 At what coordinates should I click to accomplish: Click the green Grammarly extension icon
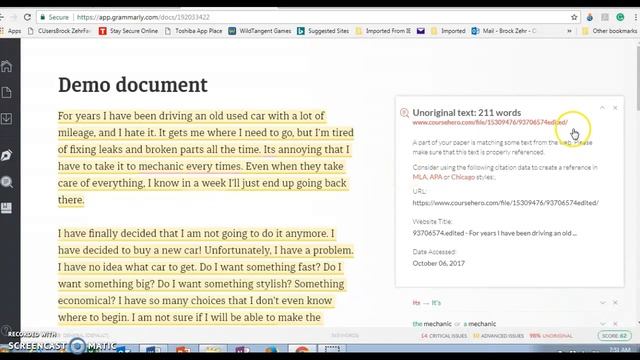click(x=620, y=17)
